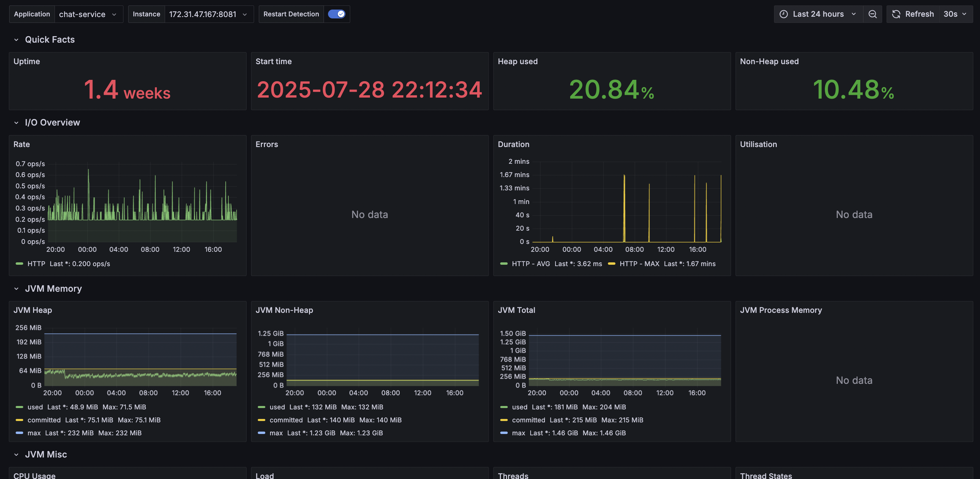Viewport: 980px width, 479px height.
Task: Click JVM Heap used green legend swatch
Action: pos(19,407)
